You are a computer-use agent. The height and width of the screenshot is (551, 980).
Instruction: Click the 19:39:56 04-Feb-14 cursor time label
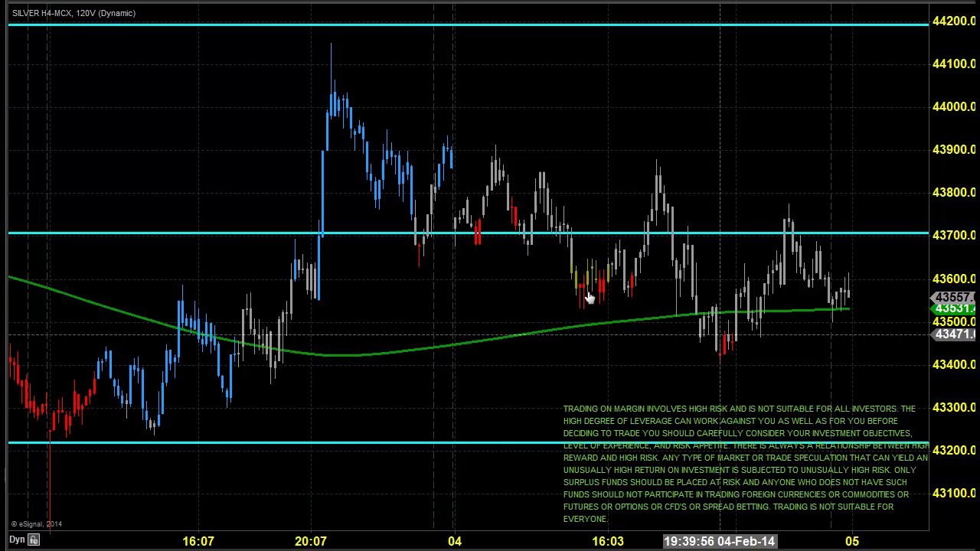point(720,541)
